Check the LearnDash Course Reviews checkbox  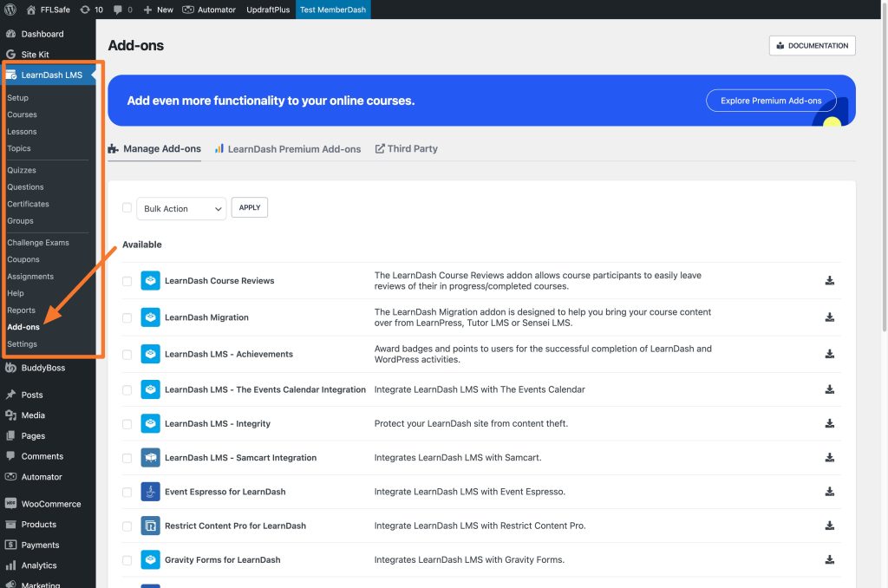point(127,281)
